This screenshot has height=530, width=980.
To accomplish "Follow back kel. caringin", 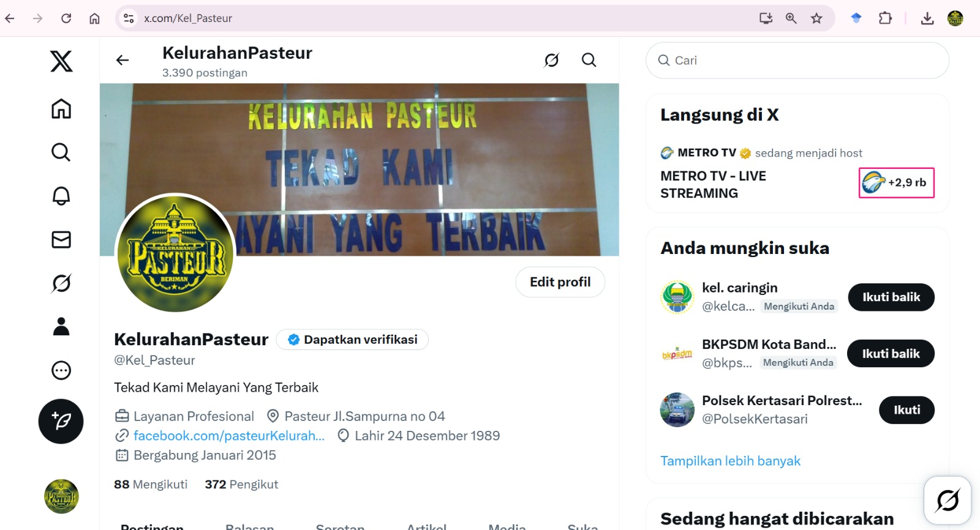I will click(x=891, y=297).
